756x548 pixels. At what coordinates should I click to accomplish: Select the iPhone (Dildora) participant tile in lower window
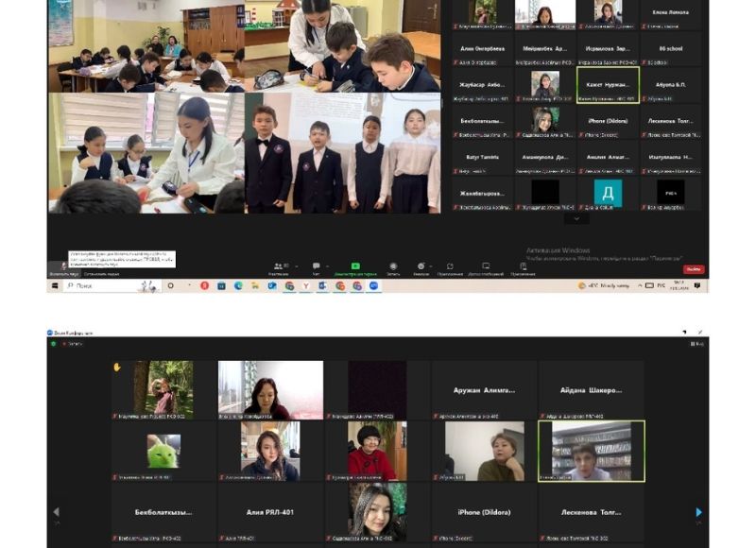(483, 511)
